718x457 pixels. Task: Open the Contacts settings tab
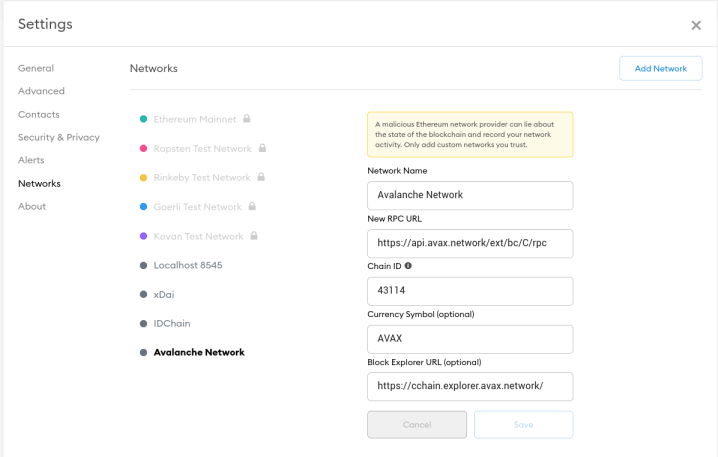click(x=38, y=114)
